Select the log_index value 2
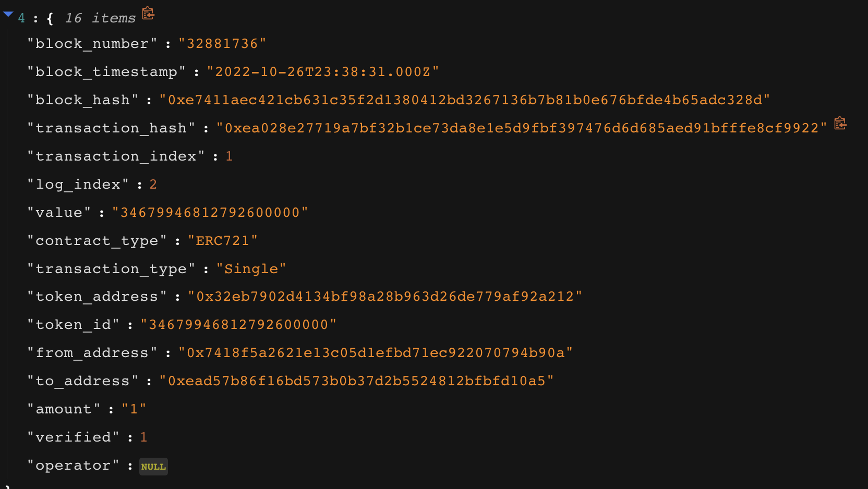Screen dimensions: 868x489 point(153,185)
